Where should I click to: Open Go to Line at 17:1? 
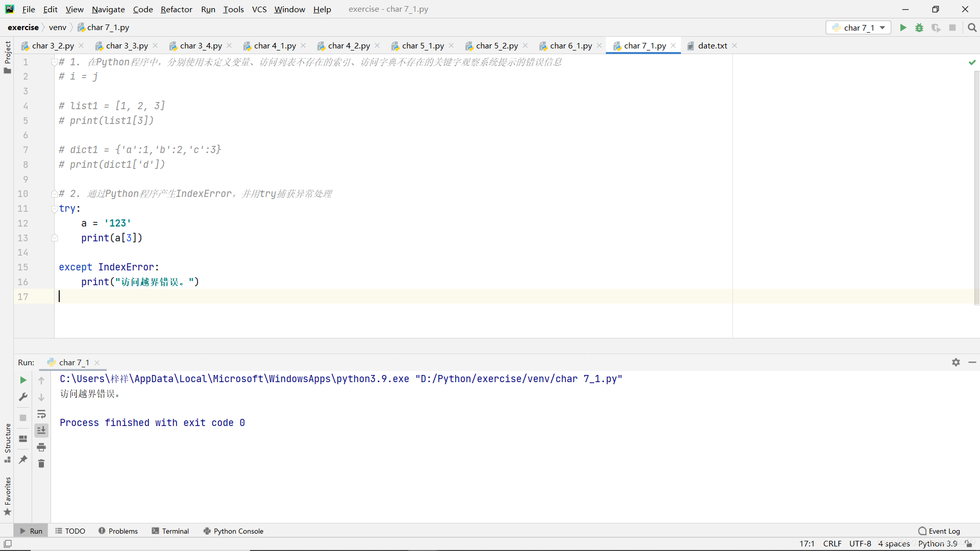pos(807,544)
